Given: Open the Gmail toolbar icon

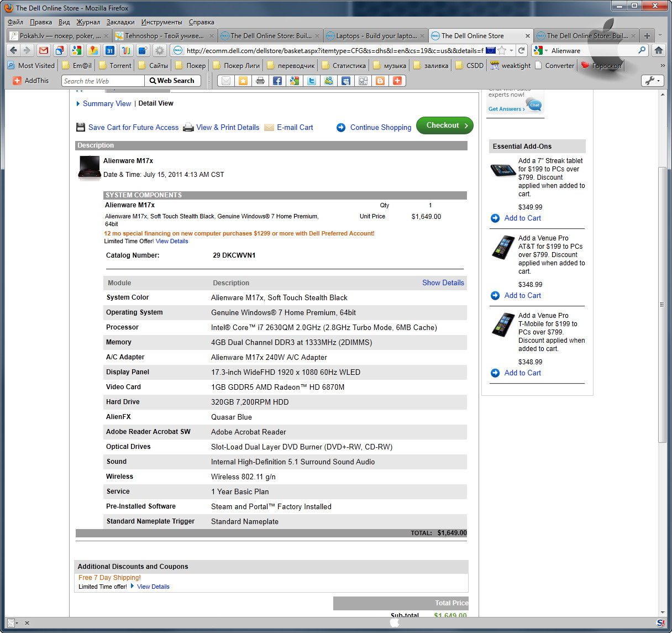Looking at the screenshot, I should coord(44,50).
